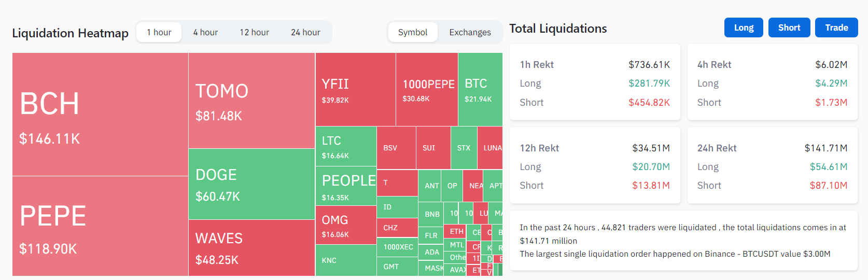Click the green DOGE tile
The height and width of the screenshot is (280, 868).
pyautogui.click(x=251, y=184)
